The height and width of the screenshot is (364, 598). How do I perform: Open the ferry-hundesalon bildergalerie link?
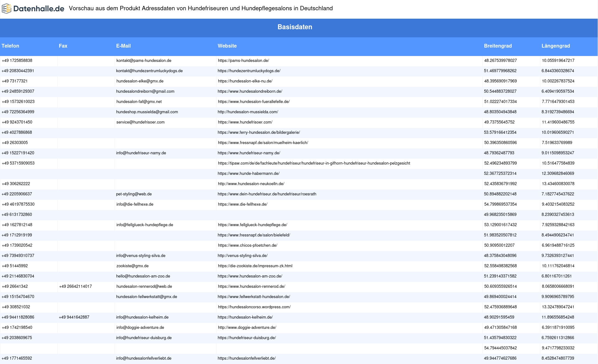click(259, 133)
